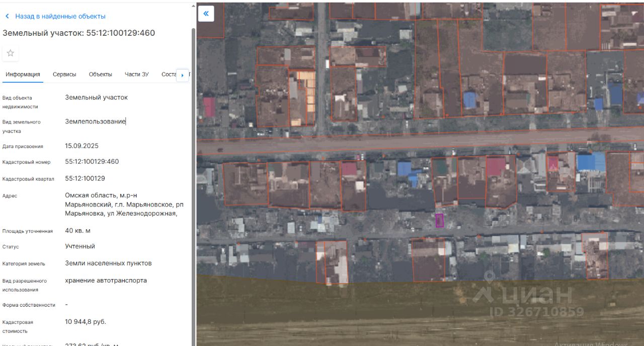Click the label Площадь уточненная

(28, 231)
